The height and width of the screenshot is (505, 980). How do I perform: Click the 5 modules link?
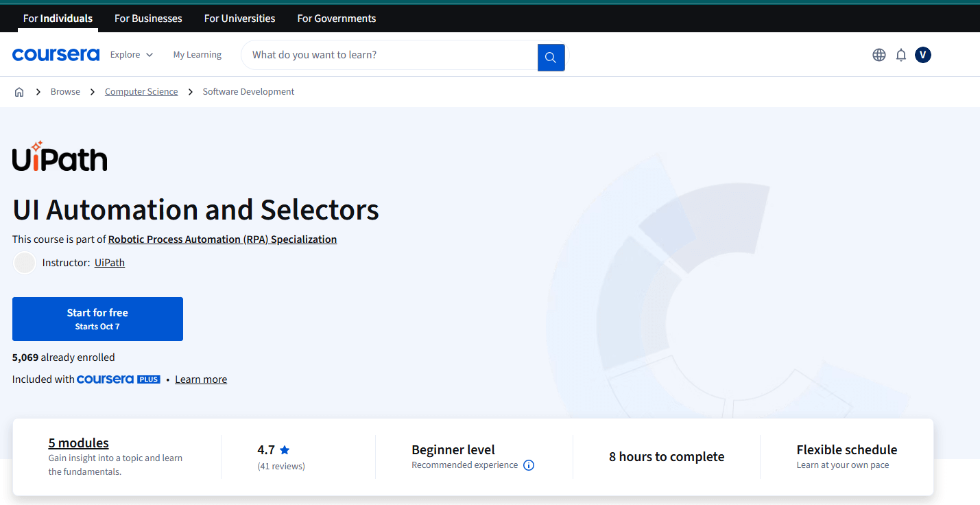point(78,443)
